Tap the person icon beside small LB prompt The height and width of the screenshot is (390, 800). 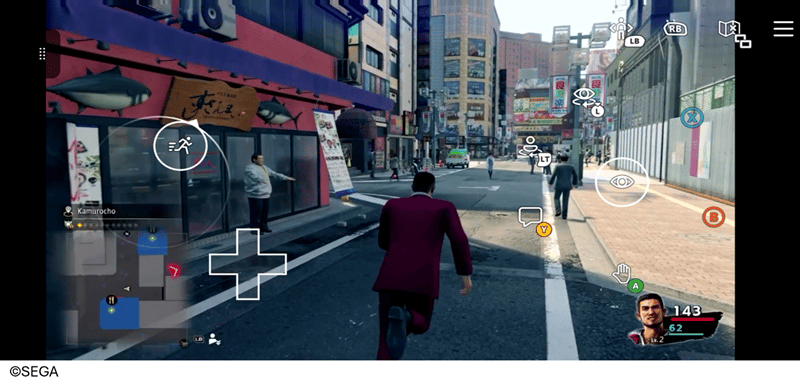click(215, 338)
